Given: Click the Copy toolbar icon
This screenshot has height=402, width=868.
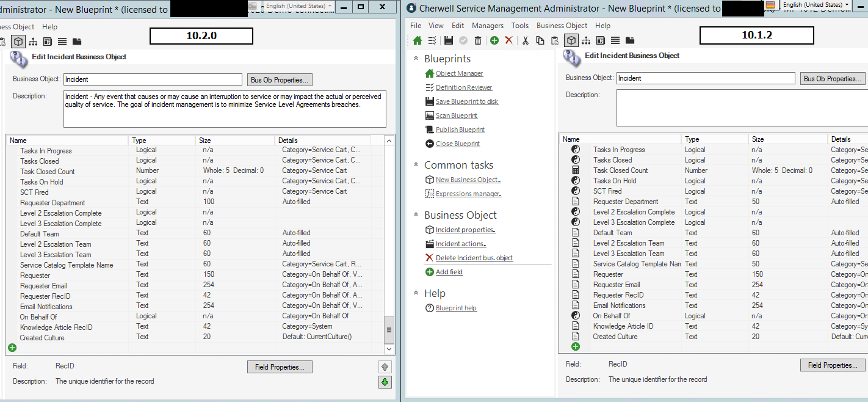Looking at the screenshot, I should tap(540, 40).
